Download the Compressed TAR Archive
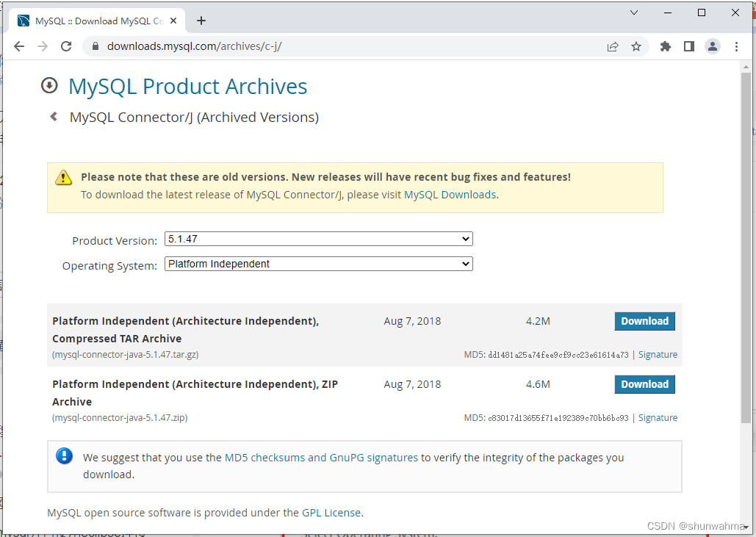The image size is (756, 537). (x=644, y=321)
